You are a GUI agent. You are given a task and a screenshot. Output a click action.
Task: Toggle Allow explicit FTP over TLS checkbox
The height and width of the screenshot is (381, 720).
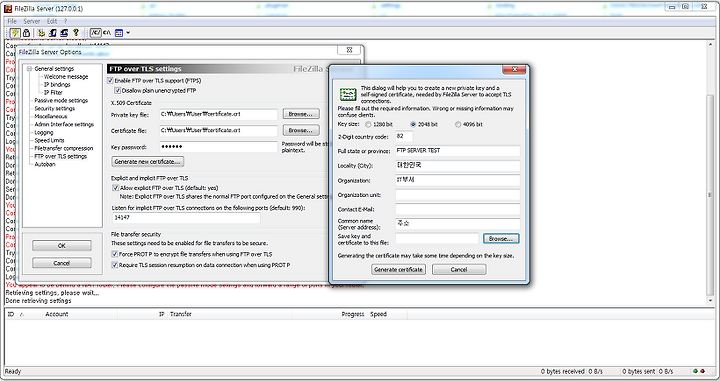point(116,188)
